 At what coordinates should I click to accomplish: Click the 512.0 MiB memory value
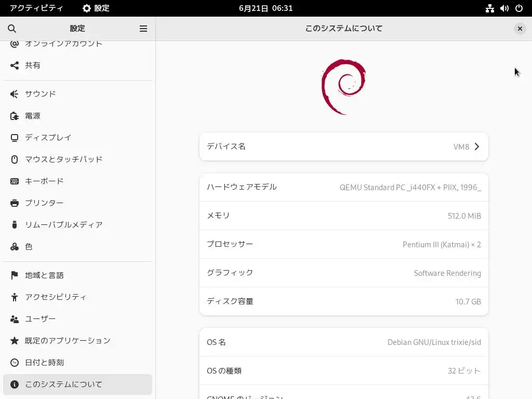464,216
